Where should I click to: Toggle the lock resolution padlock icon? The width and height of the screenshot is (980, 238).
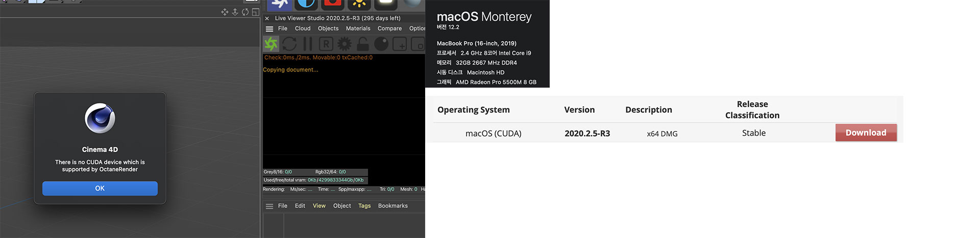(363, 44)
